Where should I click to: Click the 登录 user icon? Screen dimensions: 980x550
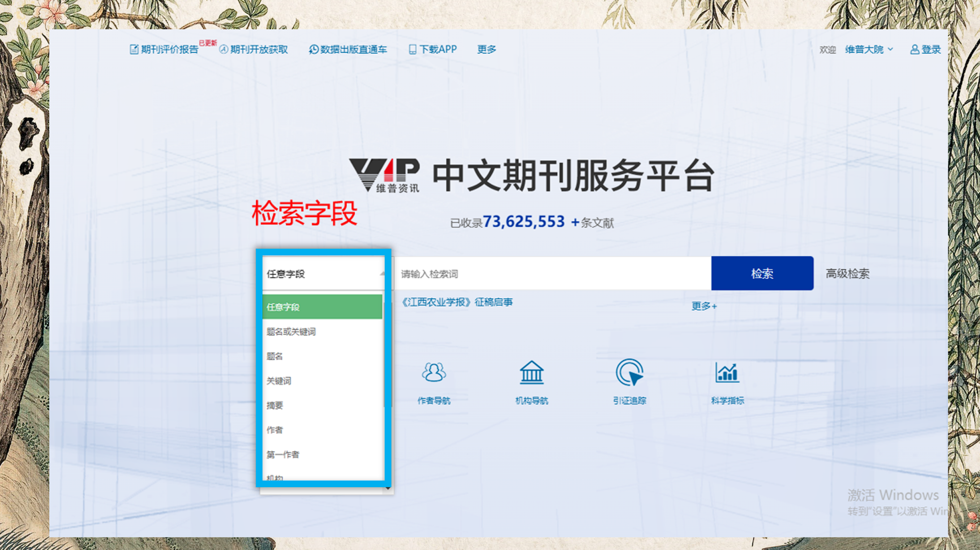point(914,49)
